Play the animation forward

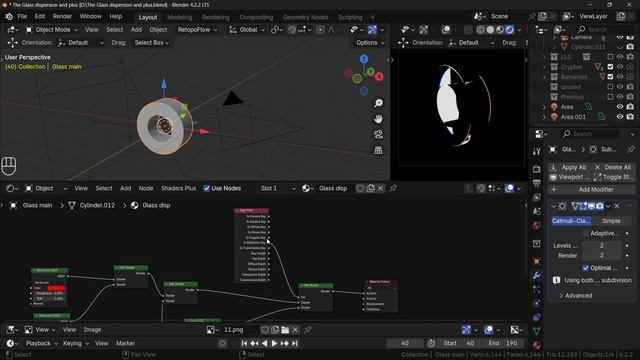(x=274, y=343)
